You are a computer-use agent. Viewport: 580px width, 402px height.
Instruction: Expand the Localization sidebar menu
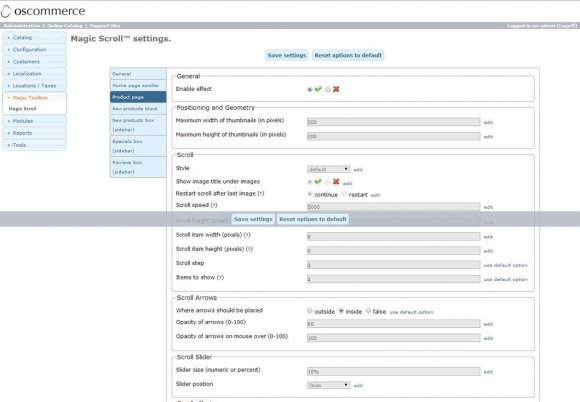(x=34, y=74)
